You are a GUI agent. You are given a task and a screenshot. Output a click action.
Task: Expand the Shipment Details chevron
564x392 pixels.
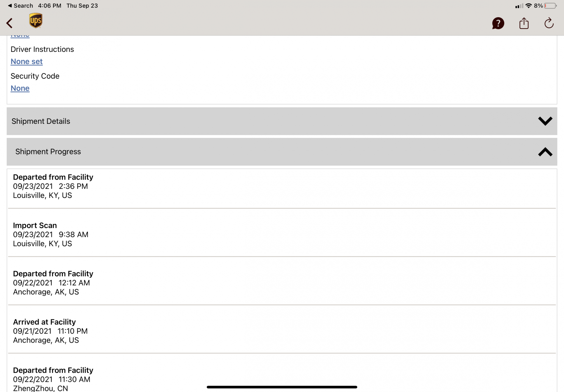coord(545,121)
